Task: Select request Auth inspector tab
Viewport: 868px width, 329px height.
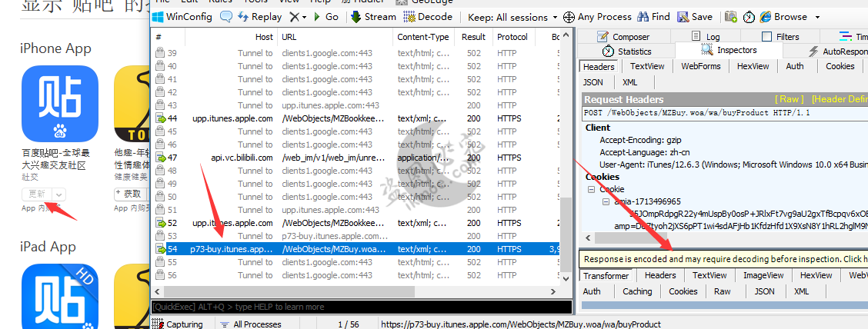Action: pyautogui.click(x=794, y=66)
